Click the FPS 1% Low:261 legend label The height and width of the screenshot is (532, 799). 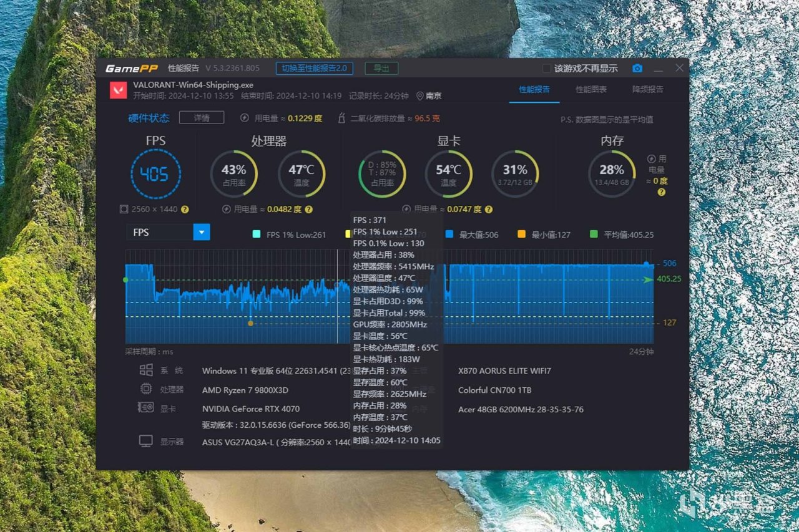[297, 235]
